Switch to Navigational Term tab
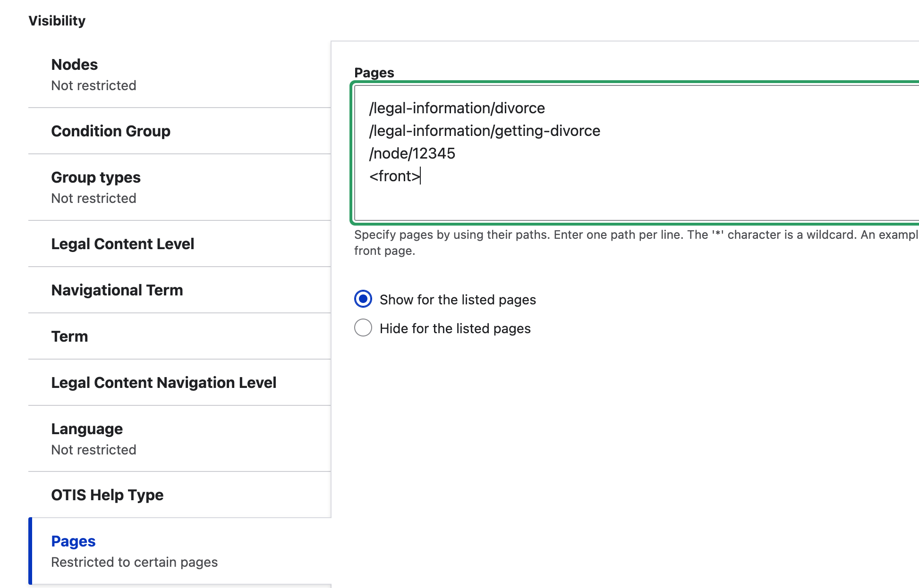The height and width of the screenshot is (588, 919). point(179,290)
